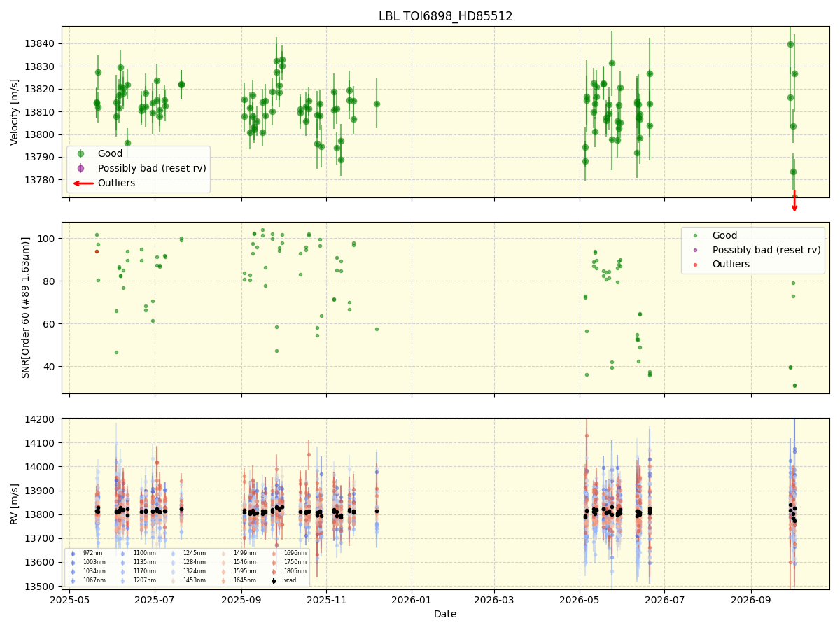The width and height of the screenshot is (840, 630).
Task: Click the green Good marker in velocity legend
Action: tap(80, 153)
